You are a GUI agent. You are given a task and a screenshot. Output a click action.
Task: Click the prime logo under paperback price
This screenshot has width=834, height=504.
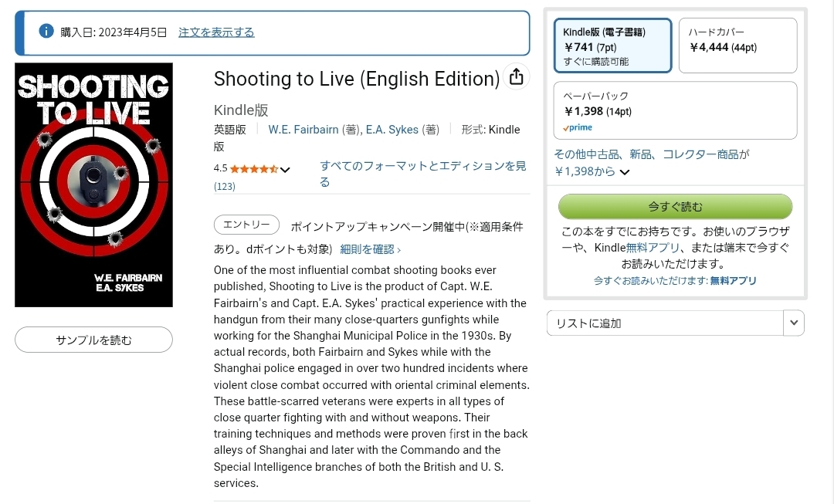pos(578,127)
